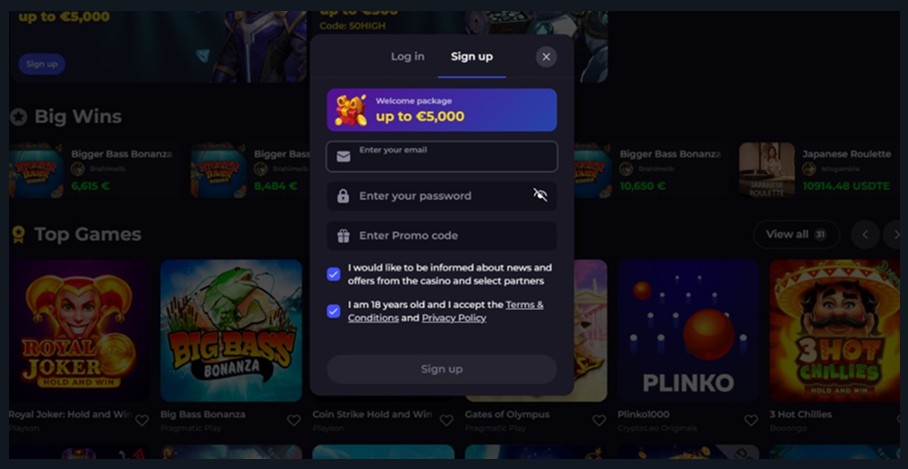The width and height of the screenshot is (908, 469).
Task: Click the Sign up submit button
Action: (442, 369)
